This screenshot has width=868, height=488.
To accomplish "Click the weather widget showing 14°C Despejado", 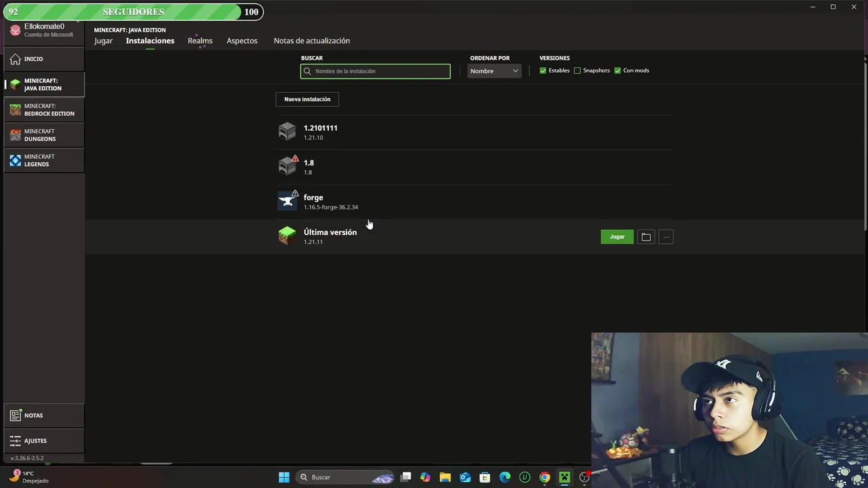I will click(x=30, y=477).
